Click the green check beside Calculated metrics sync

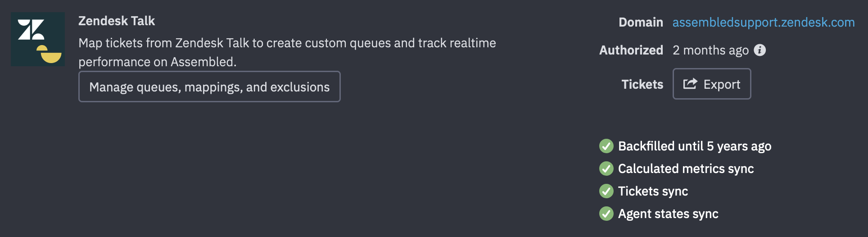coord(606,169)
